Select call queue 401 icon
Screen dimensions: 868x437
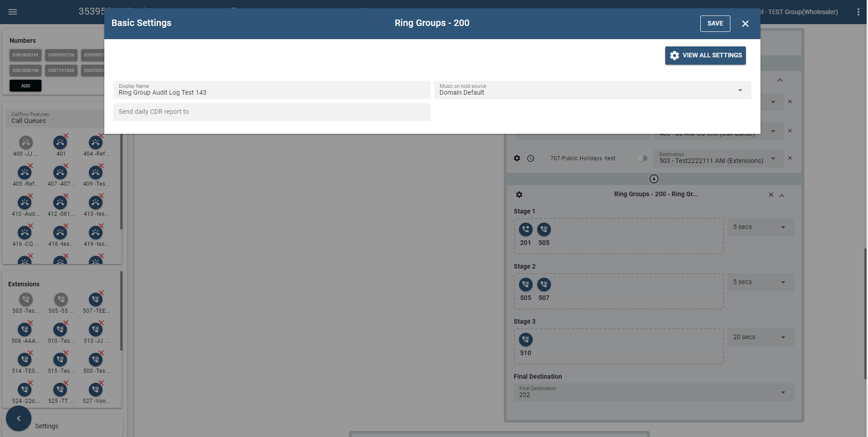[60, 143]
